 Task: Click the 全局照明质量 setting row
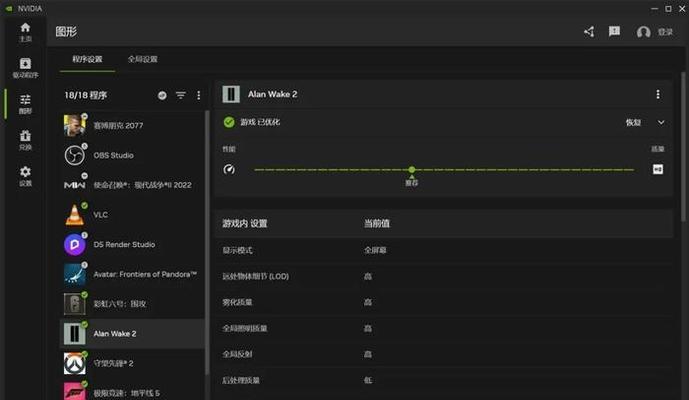[x=444, y=328]
